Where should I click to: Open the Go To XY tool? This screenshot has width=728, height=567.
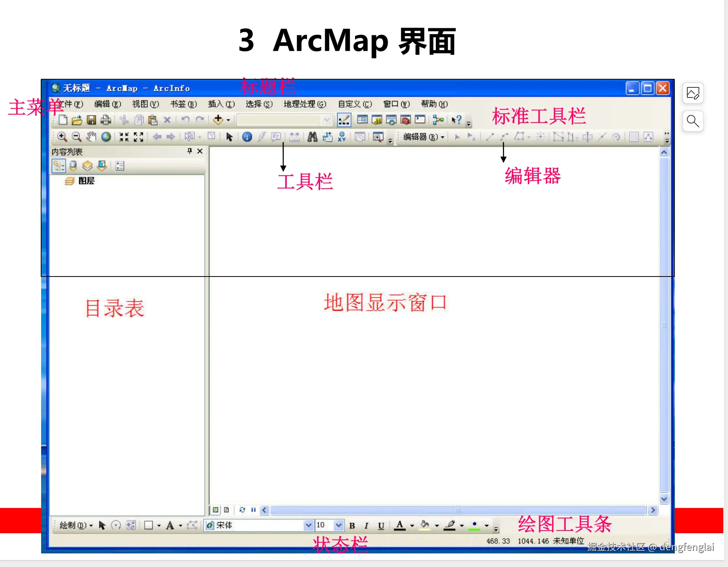point(342,137)
